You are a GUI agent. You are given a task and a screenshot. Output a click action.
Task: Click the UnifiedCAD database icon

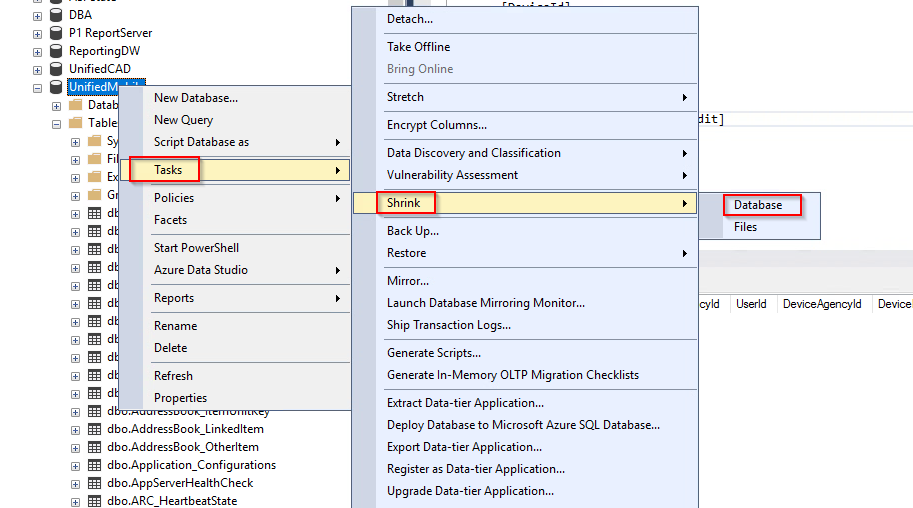[56, 69]
